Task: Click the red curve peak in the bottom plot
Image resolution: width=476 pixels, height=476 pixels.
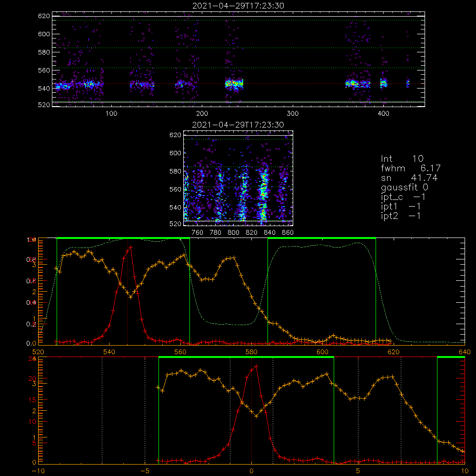Action: pos(256,366)
